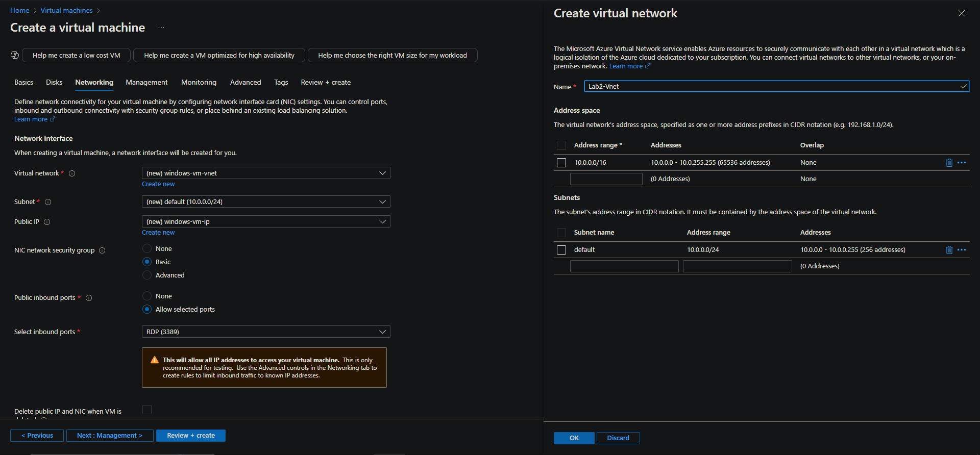
Task: Delete the default subnet with trash icon
Action: click(949, 250)
